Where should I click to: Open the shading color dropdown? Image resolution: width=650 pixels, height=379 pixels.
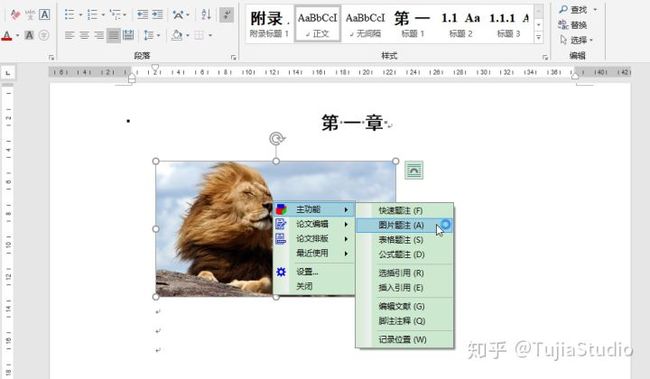click(187, 36)
